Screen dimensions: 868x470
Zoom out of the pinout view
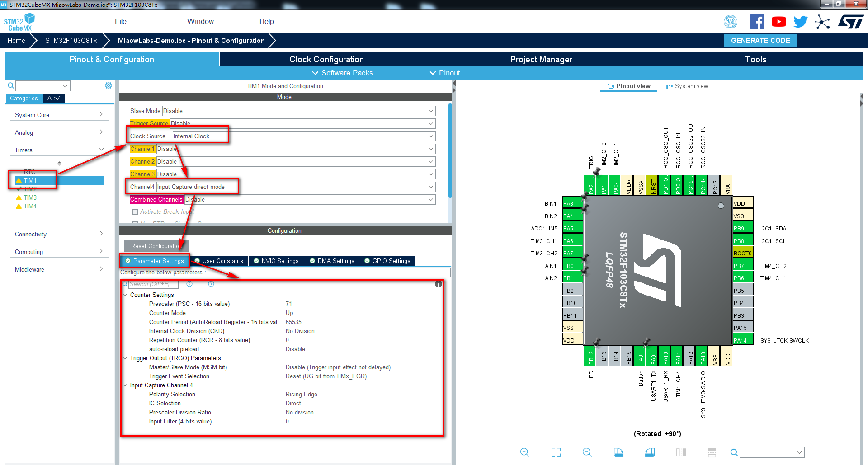[587, 452]
